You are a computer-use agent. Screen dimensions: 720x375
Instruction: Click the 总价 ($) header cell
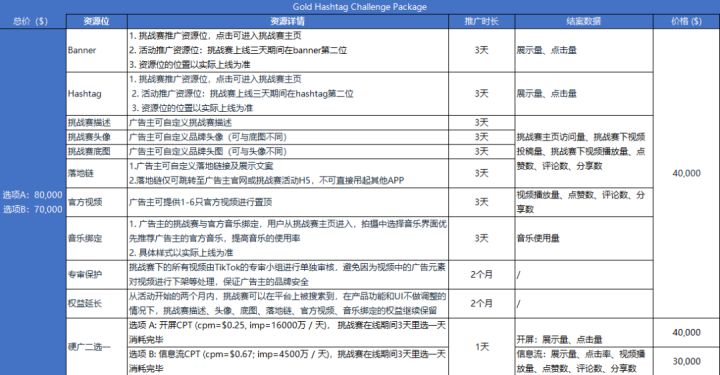33,21
